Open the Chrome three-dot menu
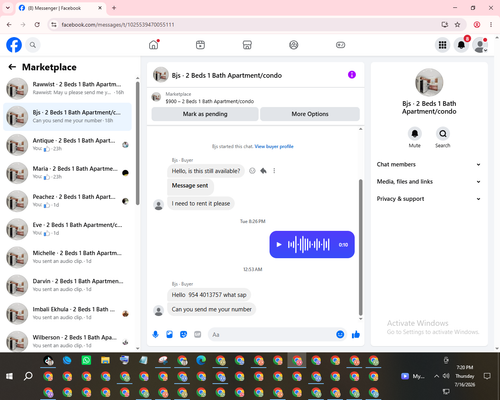Viewport: 500px width, 400px height. click(x=491, y=25)
